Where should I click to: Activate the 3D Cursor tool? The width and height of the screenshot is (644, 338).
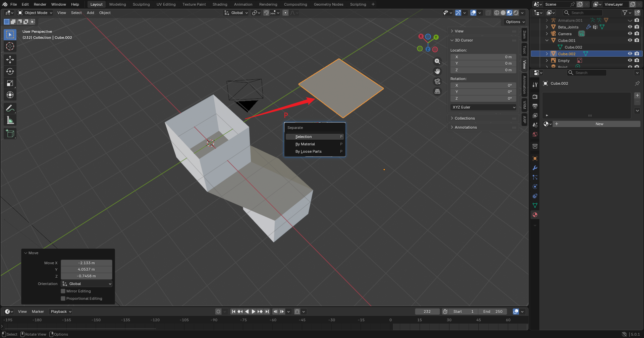[10, 46]
